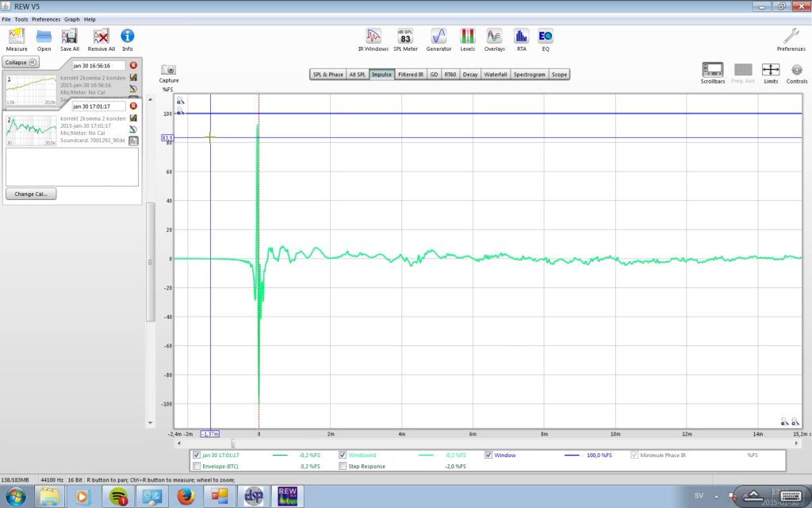
Task: Toggle graph Scrollbars icon
Action: click(713, 70)
